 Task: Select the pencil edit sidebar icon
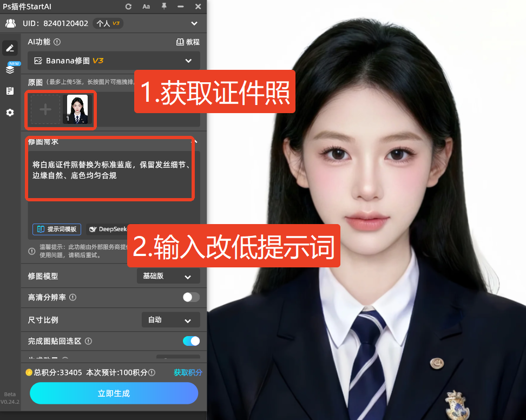10,48
